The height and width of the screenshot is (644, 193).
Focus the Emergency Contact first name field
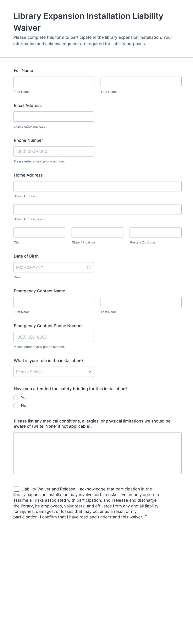tap(54, 302)
